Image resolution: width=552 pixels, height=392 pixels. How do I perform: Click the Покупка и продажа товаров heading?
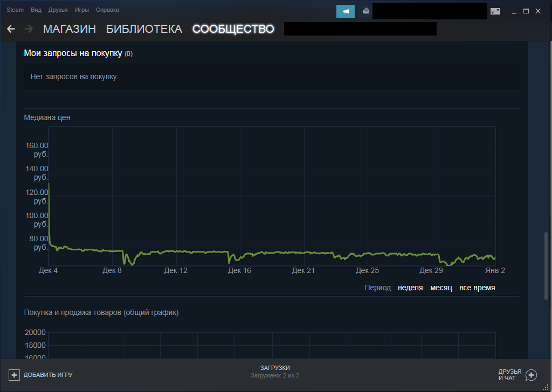pos(101,312)
